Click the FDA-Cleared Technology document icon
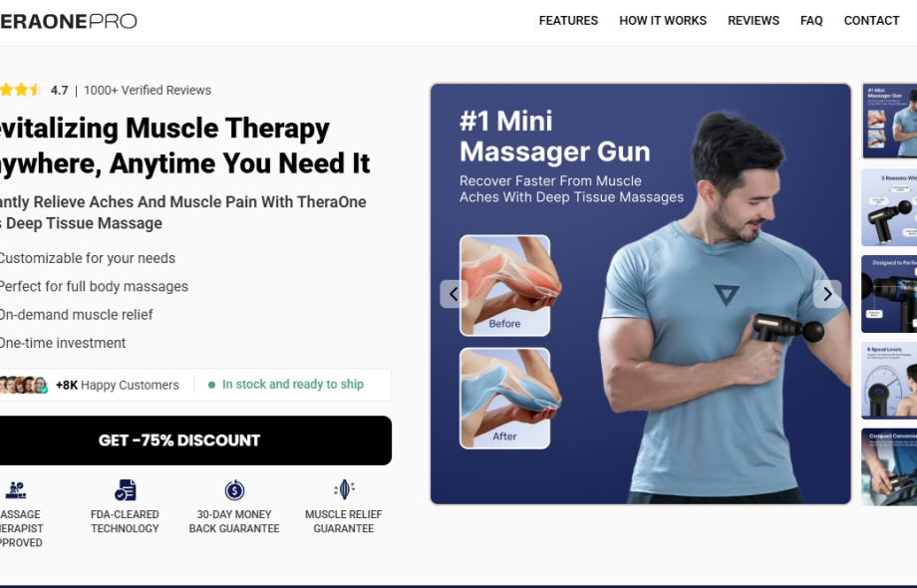This screenshot has width=917, height=588. (126, 489)
